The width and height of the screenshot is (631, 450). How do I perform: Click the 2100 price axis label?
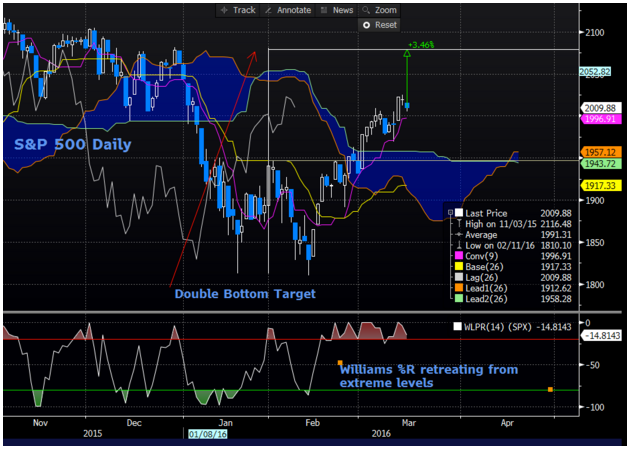(x=595, y=33)
